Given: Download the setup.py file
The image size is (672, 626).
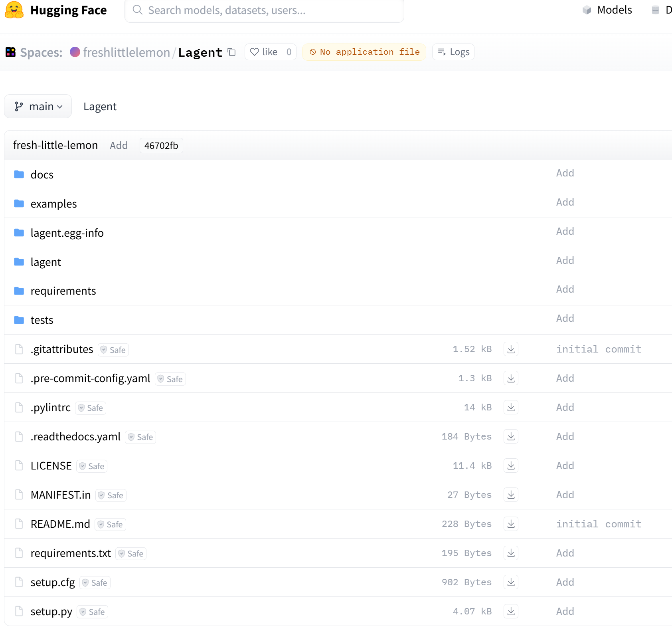Looking at the screenshot, I should coord(511,611).
